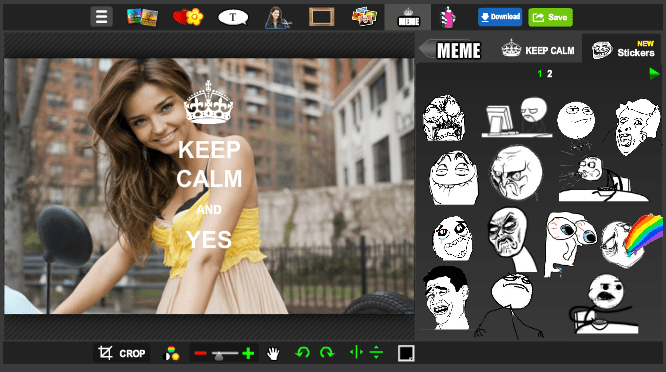Viewport: 666px width, 372px height.
Task: Select the text speech bubble tool
Action: click(233, 17)
